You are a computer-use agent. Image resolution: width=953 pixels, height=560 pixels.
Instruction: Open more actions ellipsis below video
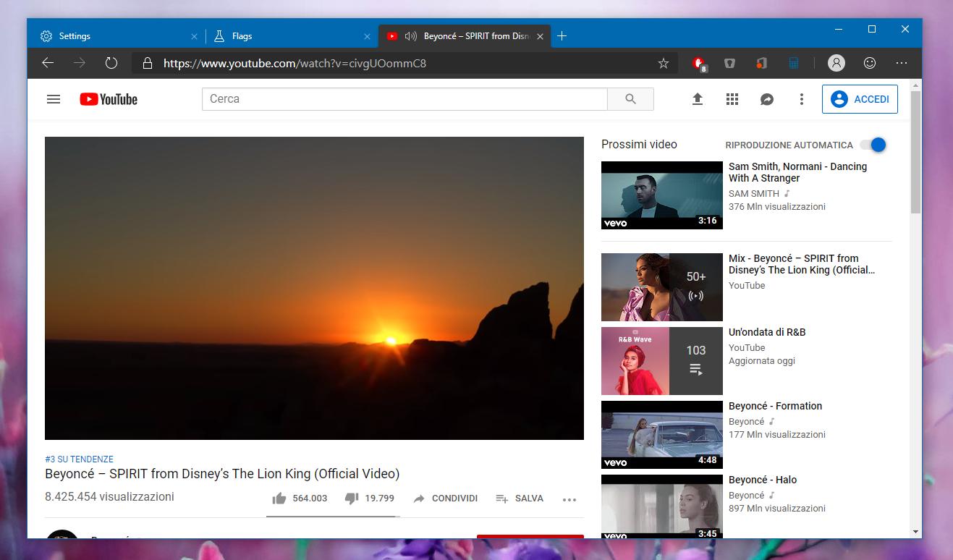tap(569, 499)
